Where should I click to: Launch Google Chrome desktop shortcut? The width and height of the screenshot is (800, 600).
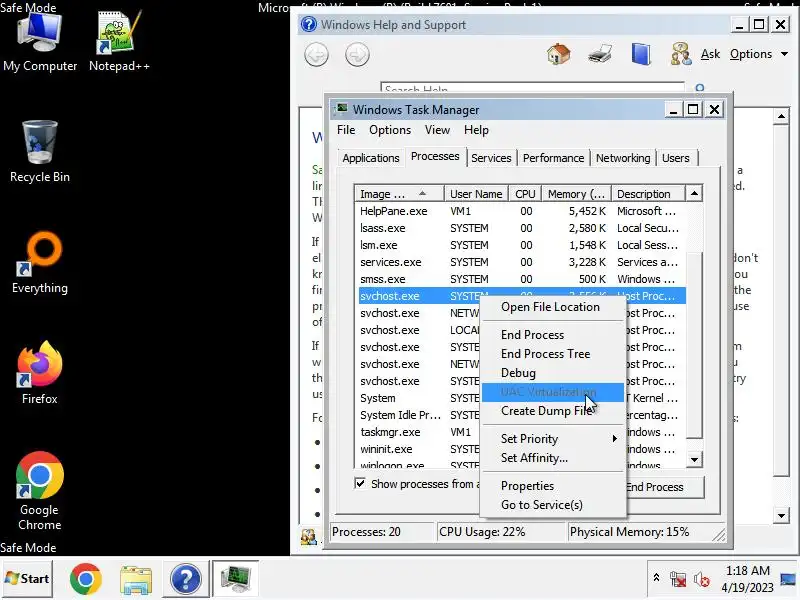[40, 491]
